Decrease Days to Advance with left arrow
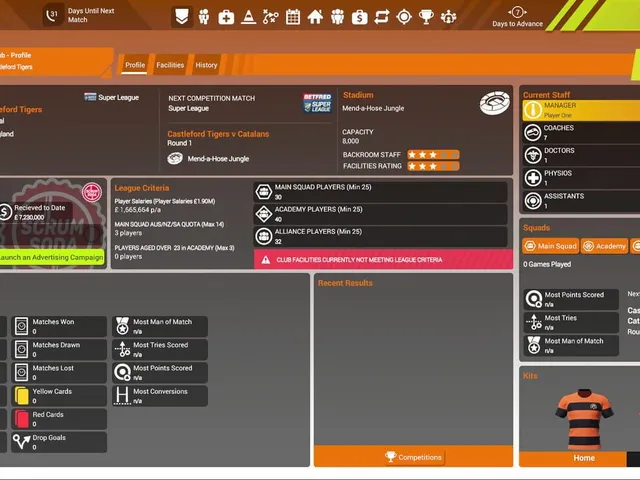This screenshot has height=480, width=640. [509, 12]
